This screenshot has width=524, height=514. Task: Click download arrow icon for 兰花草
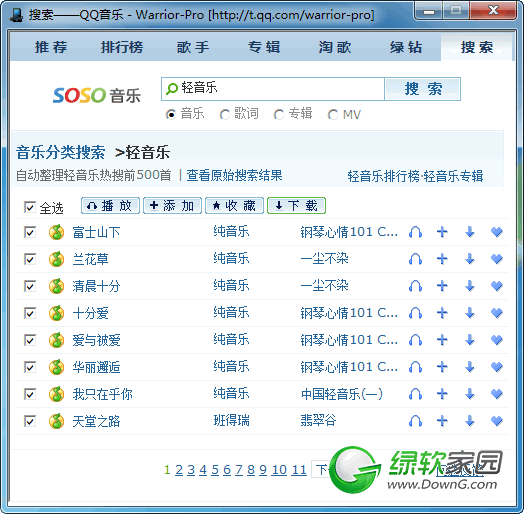[470, 259]
